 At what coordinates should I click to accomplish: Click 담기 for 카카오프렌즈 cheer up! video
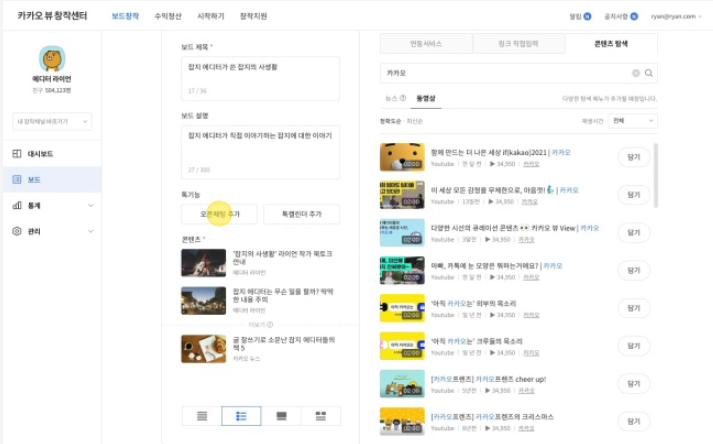tap(634, 383)
